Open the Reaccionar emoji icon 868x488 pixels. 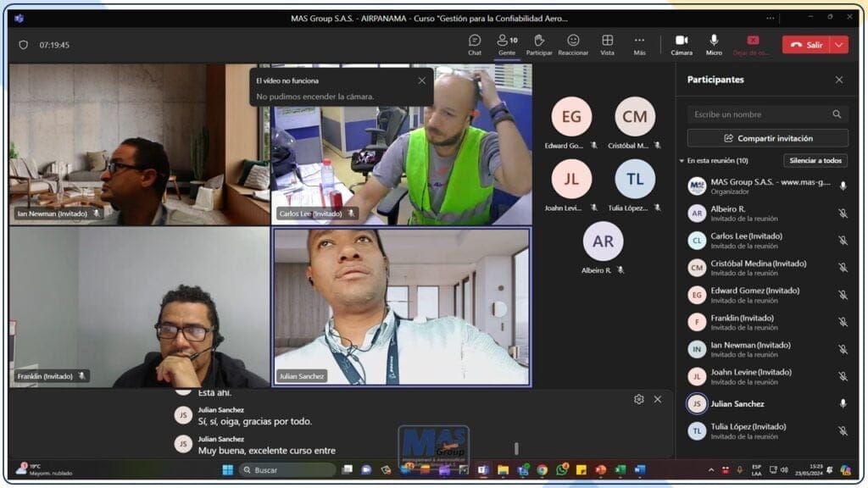[573, 41]
